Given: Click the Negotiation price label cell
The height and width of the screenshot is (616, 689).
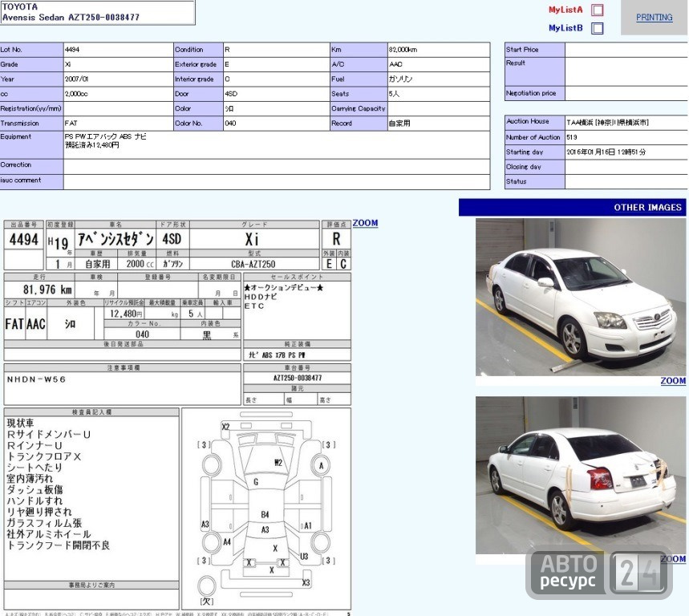Looking at the screenshot, I should pos(534,93).
